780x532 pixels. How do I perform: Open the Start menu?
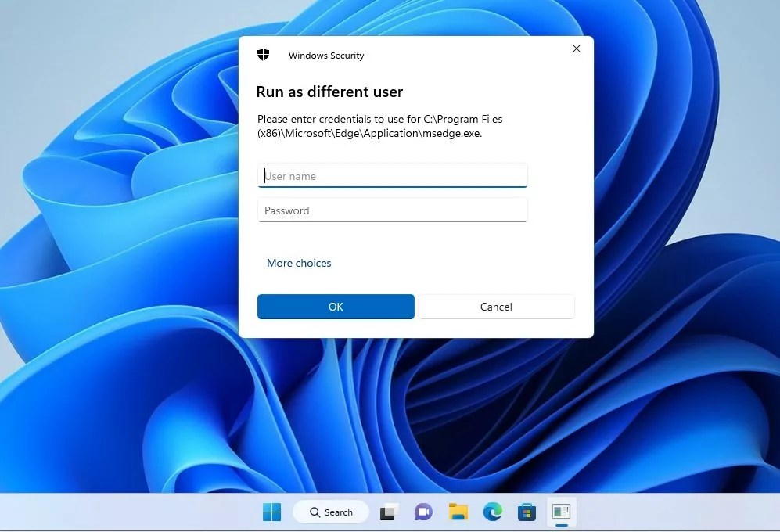(x=271, y=512)
